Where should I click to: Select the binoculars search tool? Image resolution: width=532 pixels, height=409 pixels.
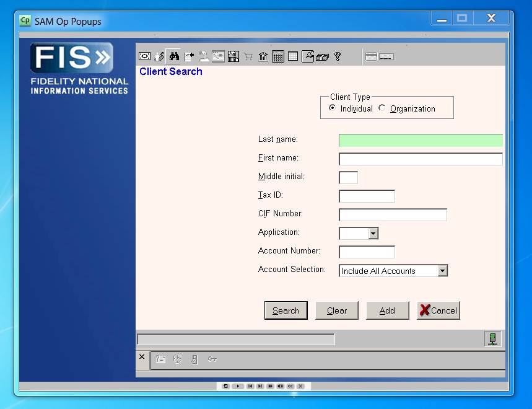(174, 56)
